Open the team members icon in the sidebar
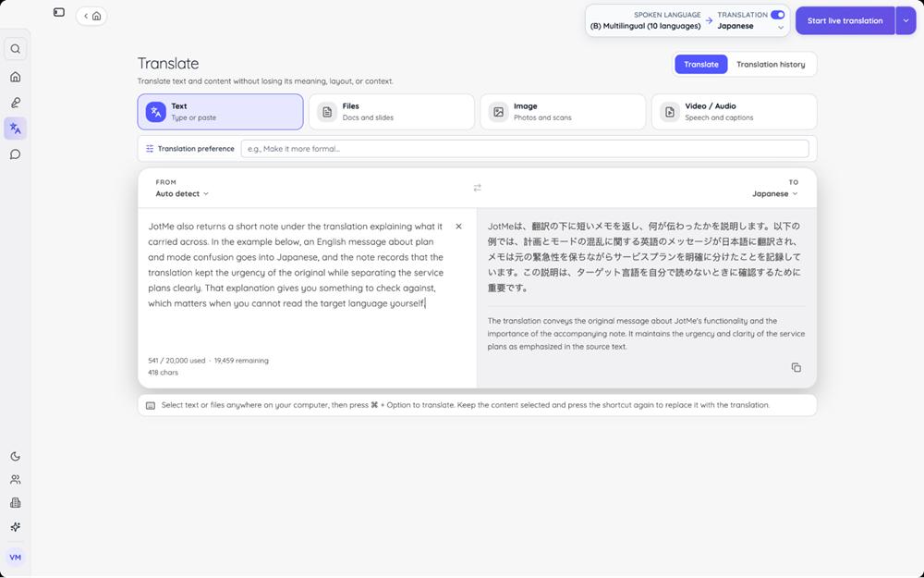The width and height of the screenshot is (924, 578). point(16,479)
